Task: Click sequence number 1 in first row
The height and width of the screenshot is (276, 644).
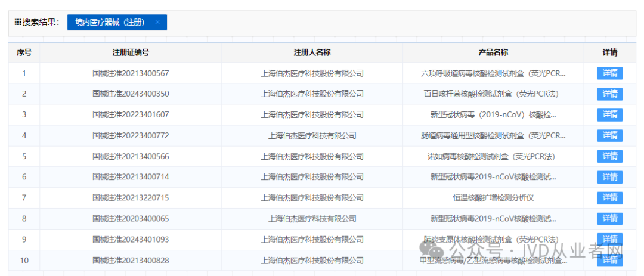Action: coord(24,73)
